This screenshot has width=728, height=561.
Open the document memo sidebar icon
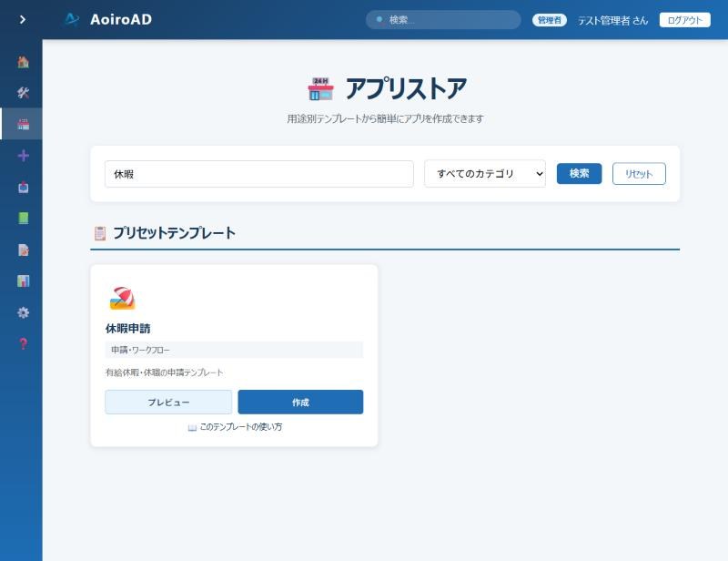coord(24,250)
